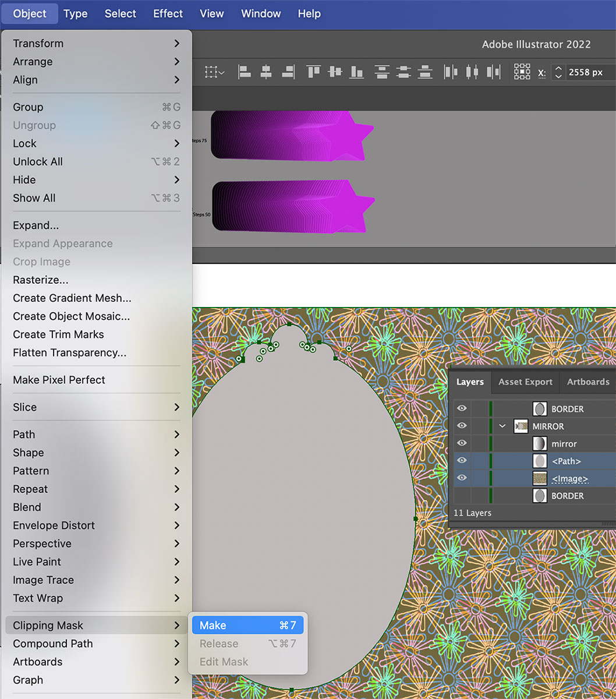The image size is (616, 699).
Task: Click the Vertical Distribute Center icon
Action: (403, 72)
